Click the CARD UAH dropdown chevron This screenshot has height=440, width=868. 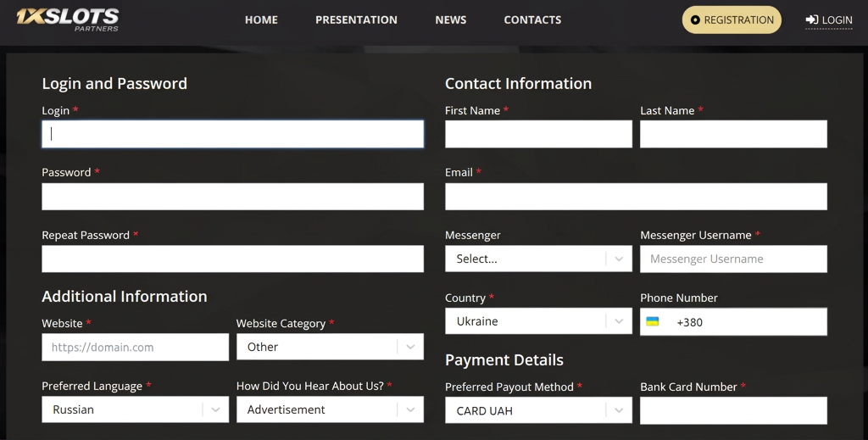pyautogui.click(x=619, y=410)
